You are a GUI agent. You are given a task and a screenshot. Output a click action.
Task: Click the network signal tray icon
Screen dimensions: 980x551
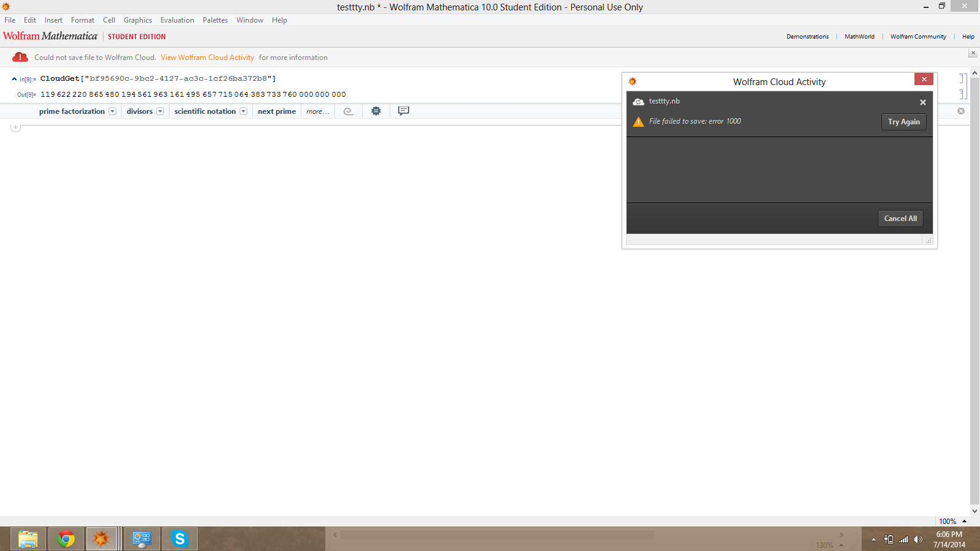(x=903, y=539)
